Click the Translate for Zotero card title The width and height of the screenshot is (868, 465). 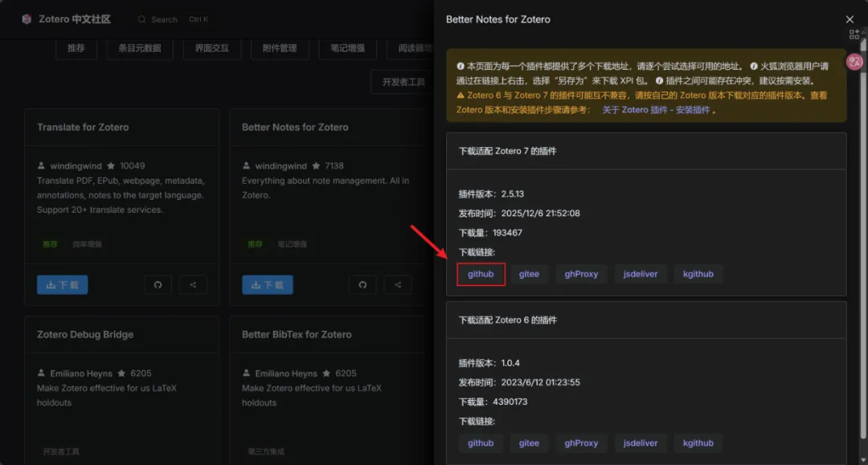[x=83, y=127]
